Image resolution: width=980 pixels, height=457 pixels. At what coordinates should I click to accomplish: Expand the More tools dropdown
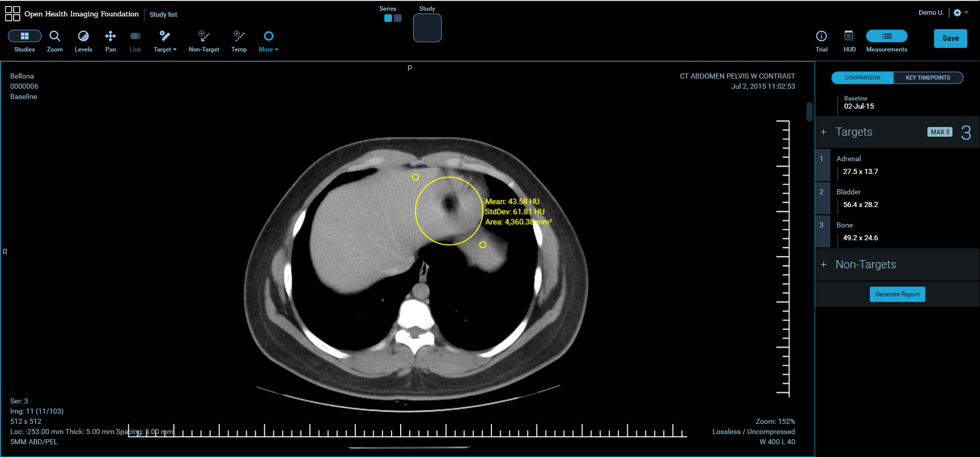(x=268, y=41)
